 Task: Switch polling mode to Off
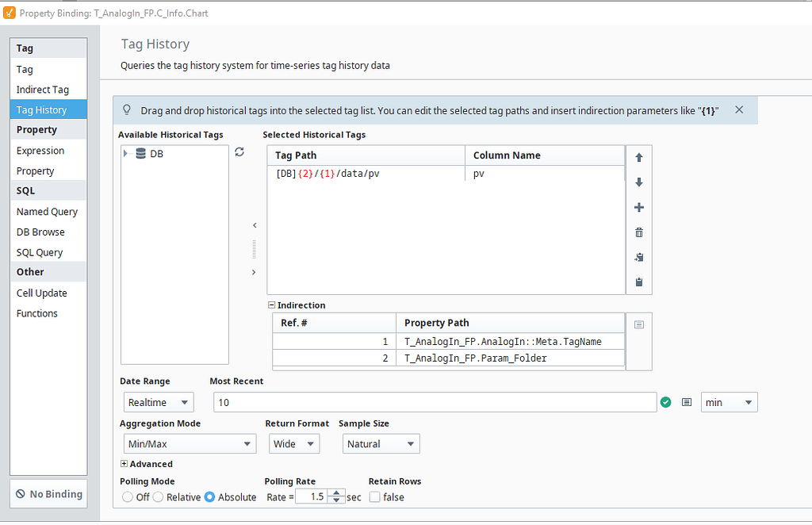point(126,497)
